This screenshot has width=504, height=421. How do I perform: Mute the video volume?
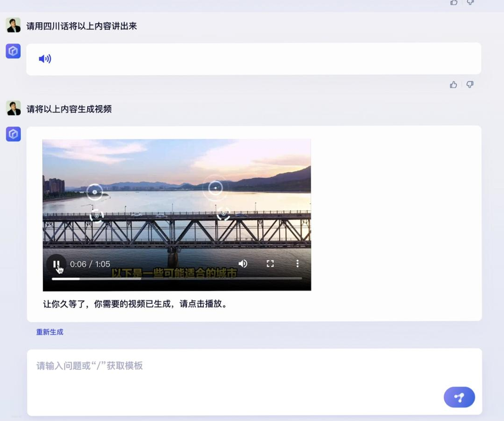[243, 264]
